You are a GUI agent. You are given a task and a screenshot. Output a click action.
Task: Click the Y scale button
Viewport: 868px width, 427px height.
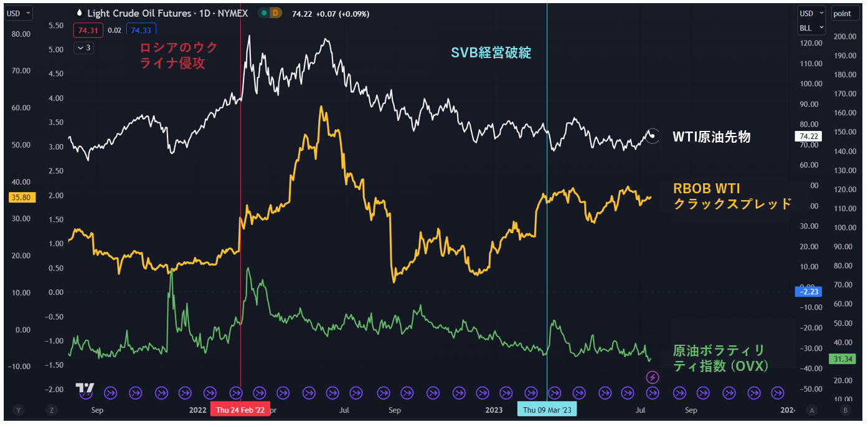(x=19, y=410)
